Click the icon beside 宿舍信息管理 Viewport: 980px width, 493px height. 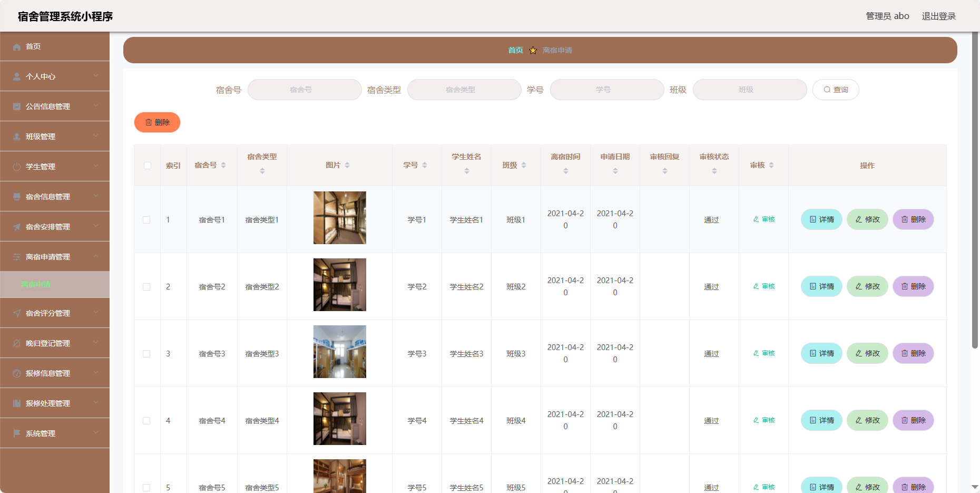click(17, 197)
